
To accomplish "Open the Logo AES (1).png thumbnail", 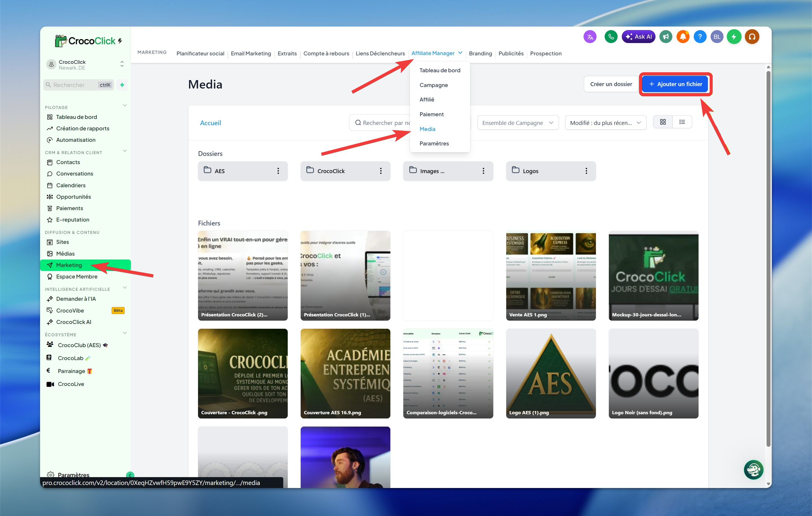I will coord(551,373).
